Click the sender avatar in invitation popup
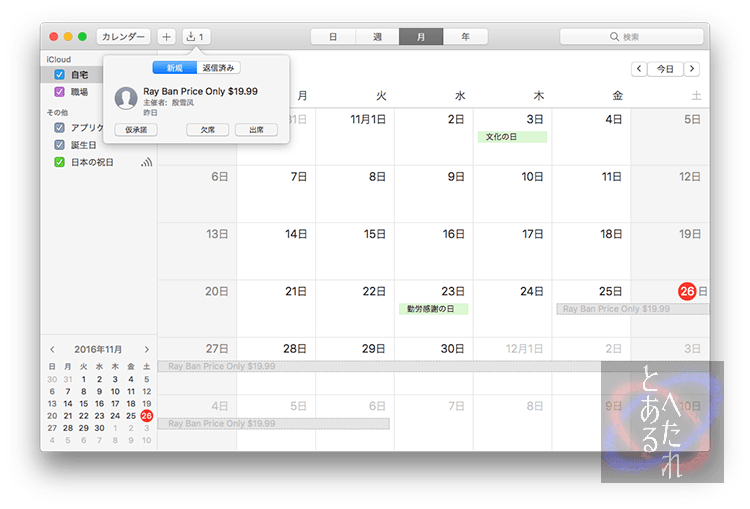The height and width of the screenshot is (509, 750). [126, 98]
